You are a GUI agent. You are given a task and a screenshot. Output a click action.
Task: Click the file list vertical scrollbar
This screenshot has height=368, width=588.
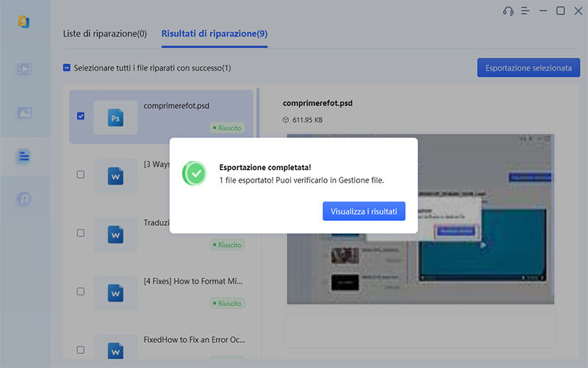tap(258, 113)
